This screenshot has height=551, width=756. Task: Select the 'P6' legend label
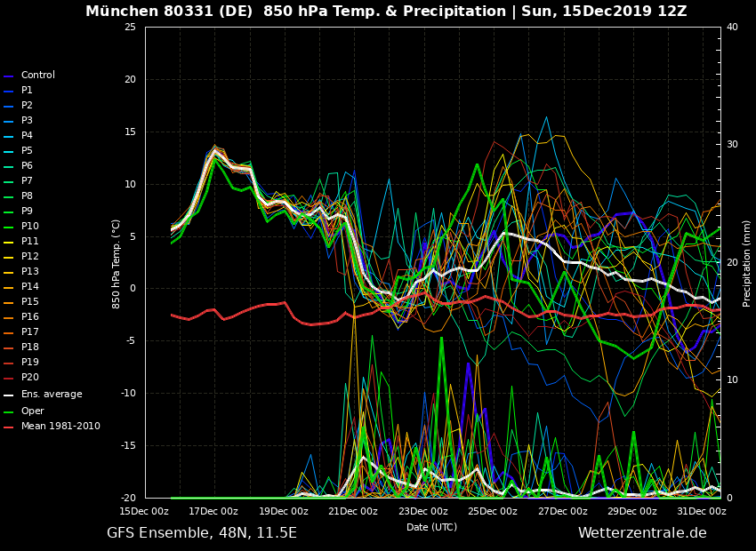[x=27, y=165]
